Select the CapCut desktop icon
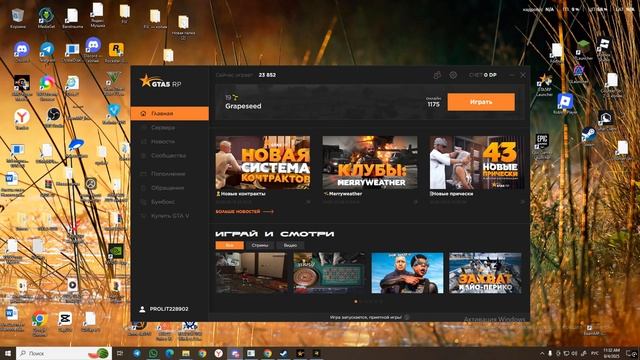The image size is (640, 360). coord(65,321)
